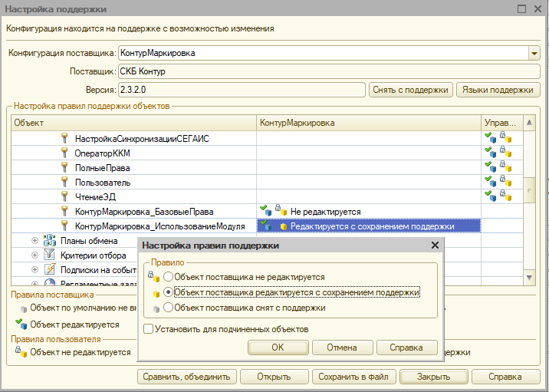Open Справка in main window footer
This screenshot has height=392, width=549.
[505, 377]
